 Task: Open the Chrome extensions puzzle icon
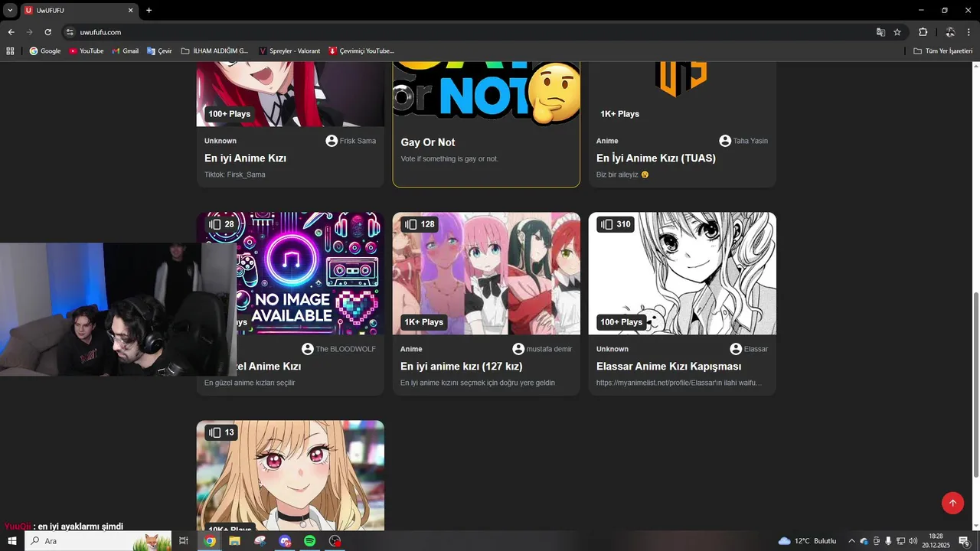pos(923,32)
